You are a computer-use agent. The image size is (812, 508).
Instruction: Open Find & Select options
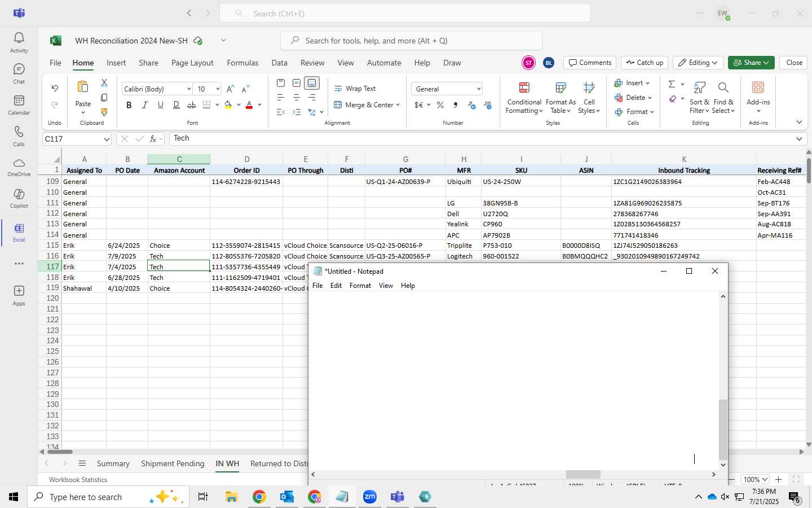coord(723,97)
